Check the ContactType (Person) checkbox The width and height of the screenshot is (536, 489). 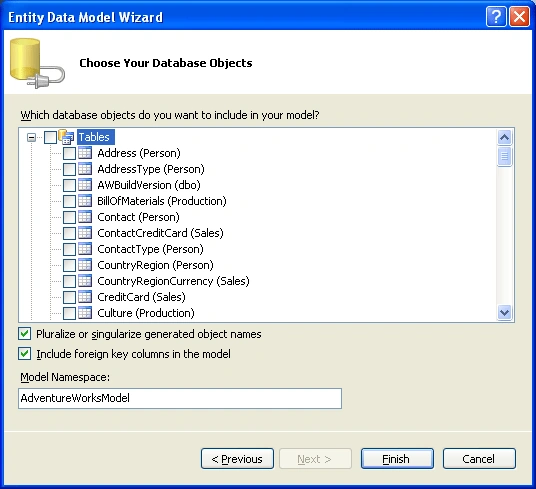[69, 249]
